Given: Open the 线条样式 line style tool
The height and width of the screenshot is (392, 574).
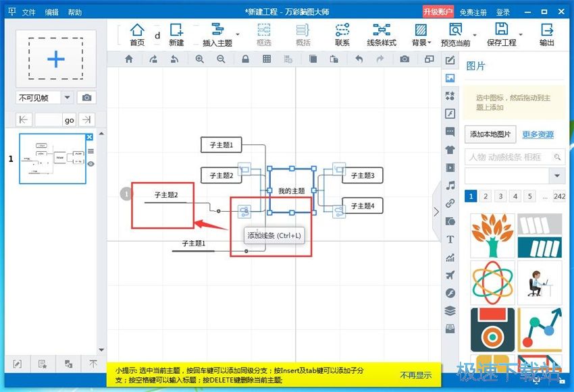Looking at the screenshot, I should [382, 34].
